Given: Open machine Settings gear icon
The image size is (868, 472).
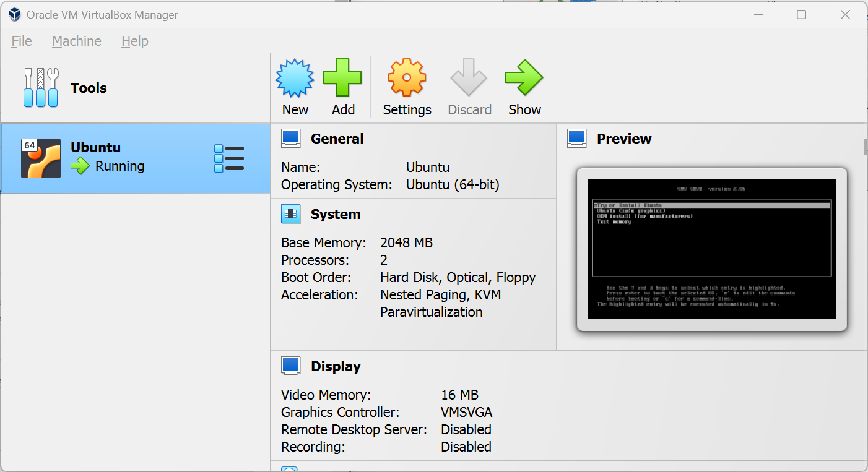Looking at the screenshot, I should coord(407,78).
